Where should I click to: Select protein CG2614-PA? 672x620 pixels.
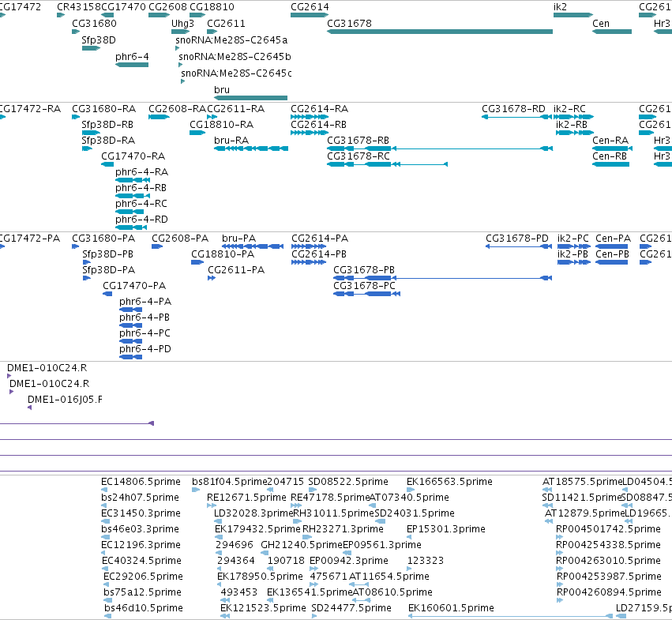tap(309, 246)
